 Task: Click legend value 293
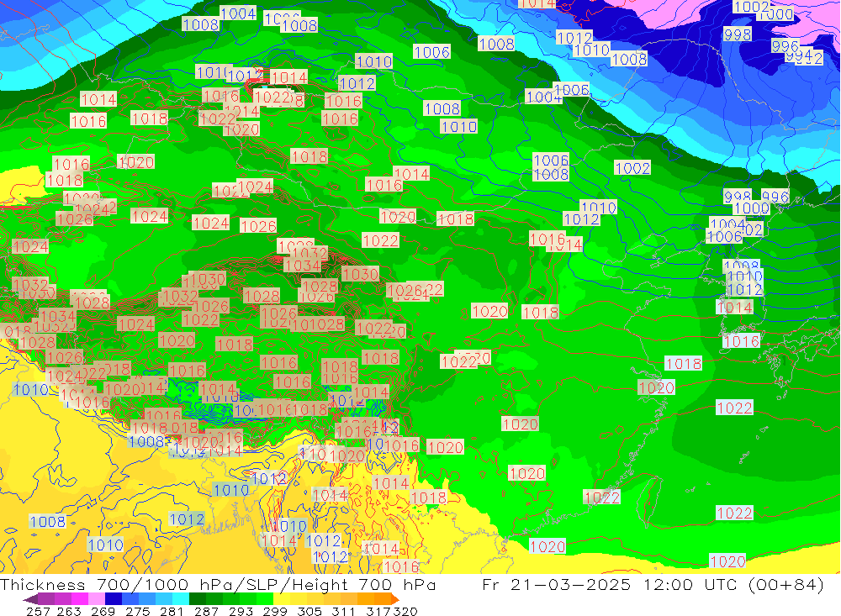tap(241, 611)
